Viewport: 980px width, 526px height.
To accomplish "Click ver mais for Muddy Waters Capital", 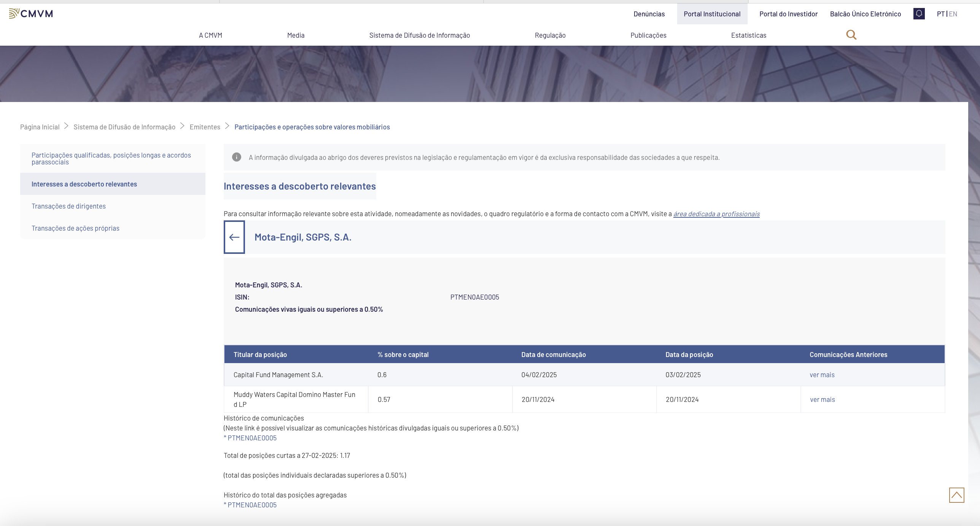I will (x=822, y=399).
